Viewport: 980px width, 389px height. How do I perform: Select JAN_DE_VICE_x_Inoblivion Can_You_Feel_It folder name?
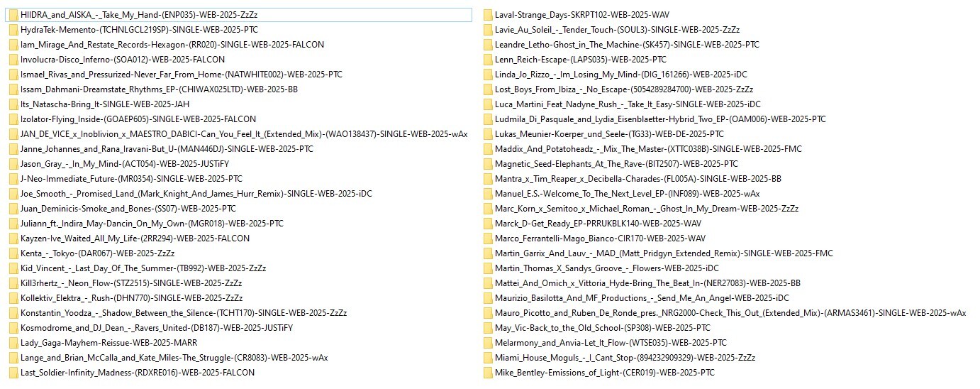[x=244, y=134]
